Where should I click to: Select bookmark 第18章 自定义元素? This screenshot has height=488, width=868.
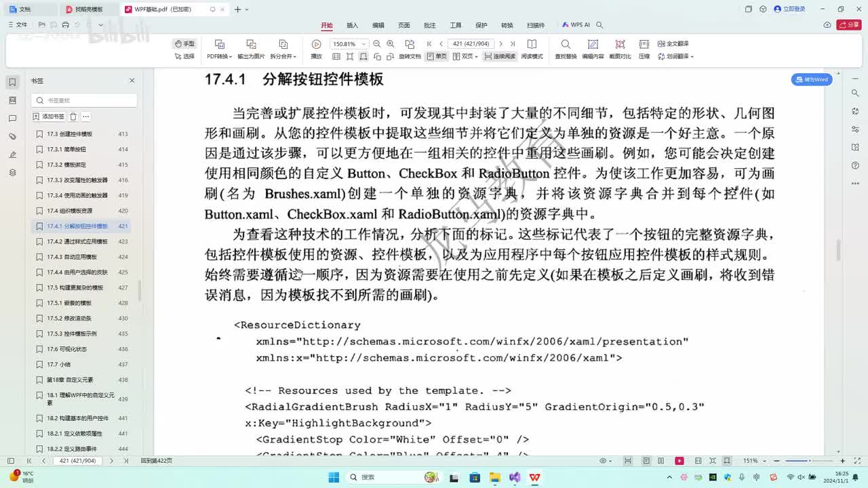point(83,380)
